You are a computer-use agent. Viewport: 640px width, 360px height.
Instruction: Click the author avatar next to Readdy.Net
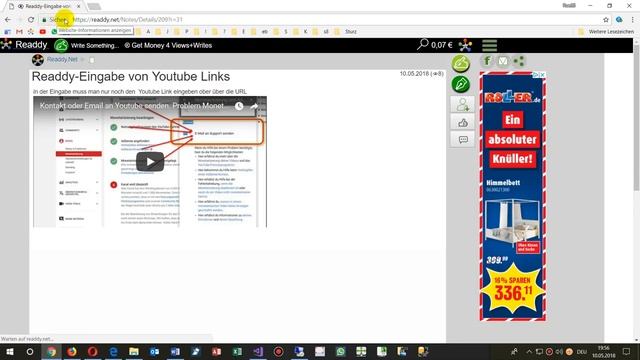coord(38,60)
